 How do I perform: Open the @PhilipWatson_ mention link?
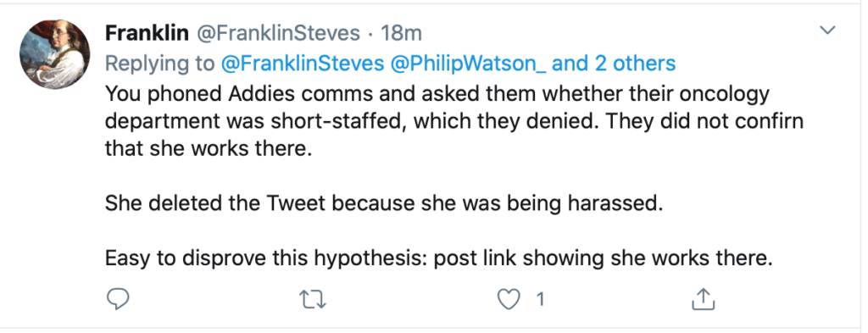click(470, 63)
